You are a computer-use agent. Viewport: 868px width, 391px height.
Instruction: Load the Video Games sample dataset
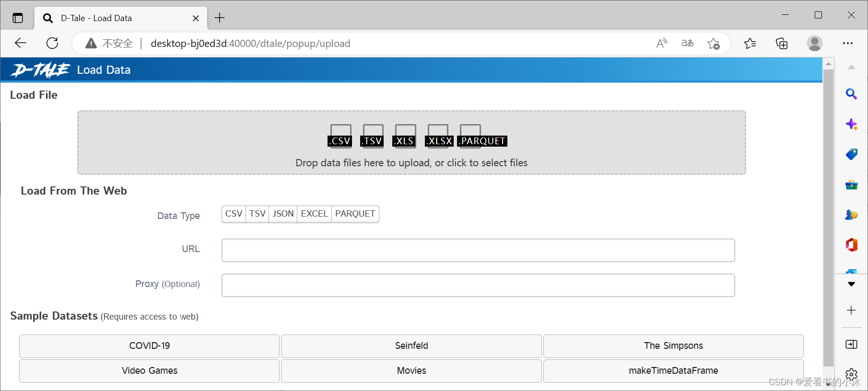[x=149, y=371]
